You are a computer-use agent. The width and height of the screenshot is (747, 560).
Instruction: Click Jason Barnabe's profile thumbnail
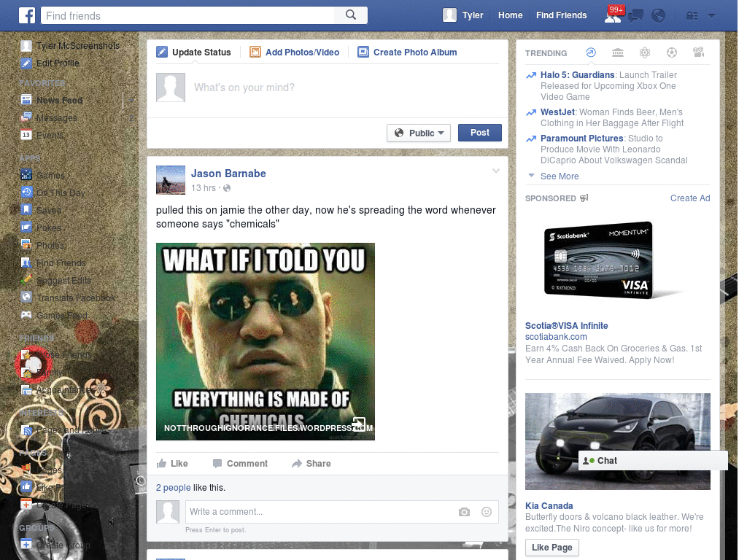tap(171, 180)
